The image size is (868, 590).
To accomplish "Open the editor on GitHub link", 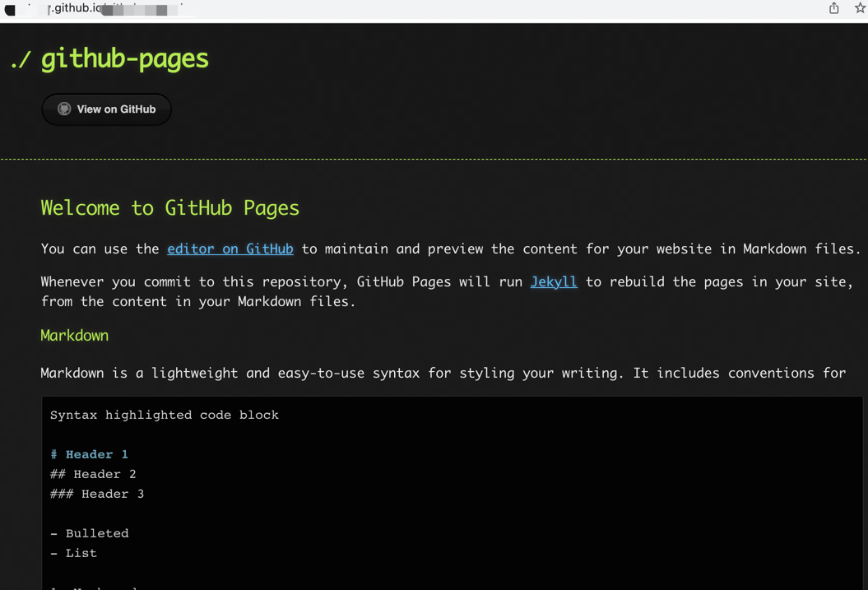I will tap(230, 249).
